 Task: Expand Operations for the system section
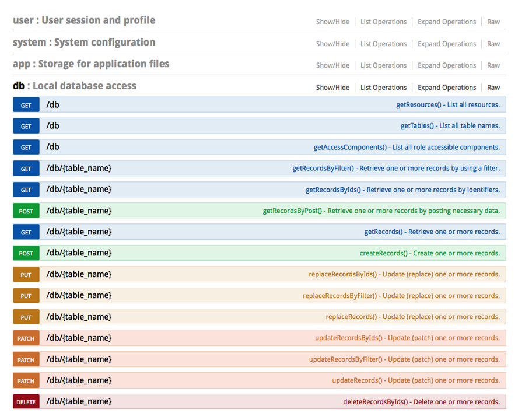point(447,44)
